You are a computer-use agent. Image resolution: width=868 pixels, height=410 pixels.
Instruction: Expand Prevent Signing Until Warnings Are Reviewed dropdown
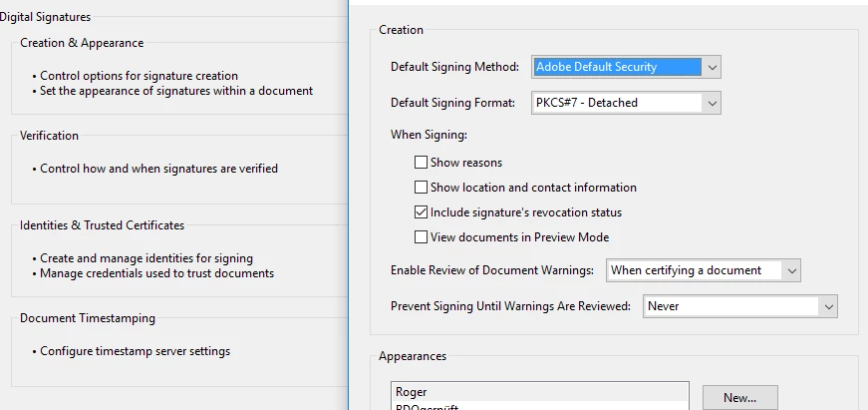pyautogui.click(x=828, y=306)
